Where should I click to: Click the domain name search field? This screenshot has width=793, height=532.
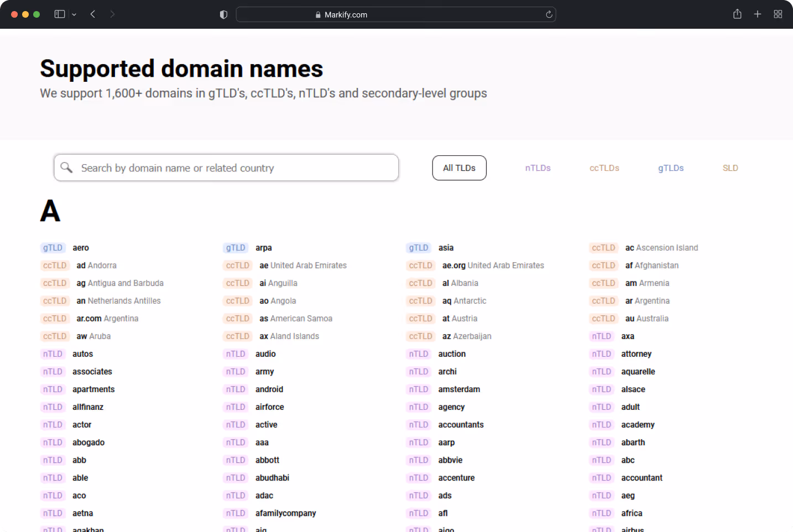(x=226, y=168)
